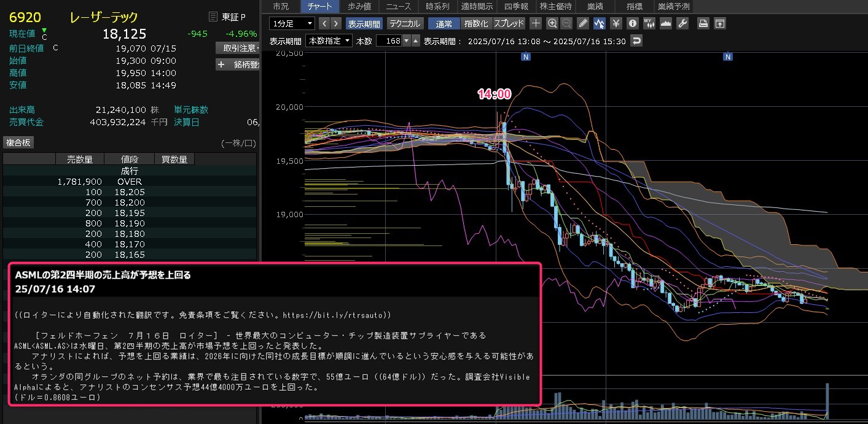Click the OVER row in order book

pyautogui.click(x=130, y=182)
